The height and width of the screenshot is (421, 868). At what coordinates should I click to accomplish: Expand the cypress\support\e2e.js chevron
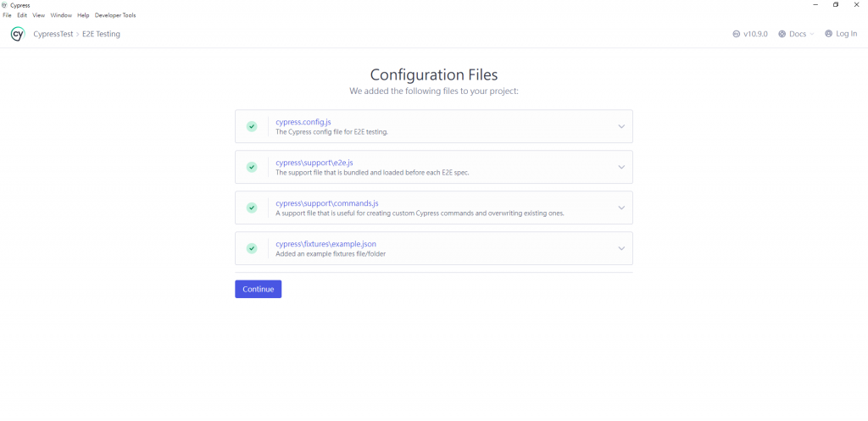click(621, 167)
